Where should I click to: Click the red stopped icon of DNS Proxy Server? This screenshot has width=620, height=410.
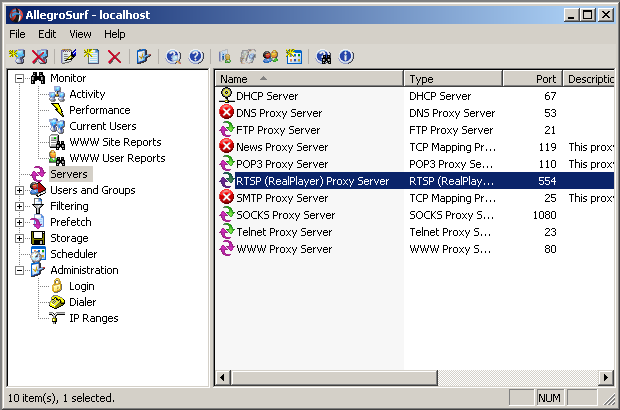pyautogui.click(x=226, y=112)
